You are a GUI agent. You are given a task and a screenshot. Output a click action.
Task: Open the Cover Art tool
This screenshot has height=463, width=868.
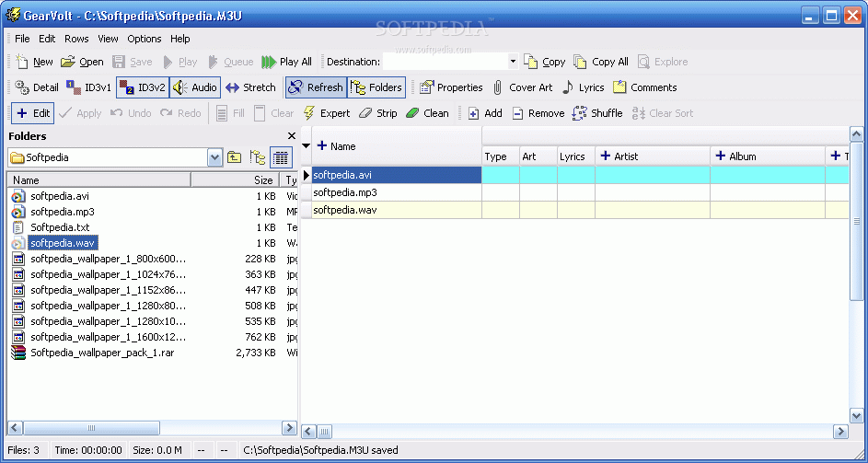pos(523,87)
